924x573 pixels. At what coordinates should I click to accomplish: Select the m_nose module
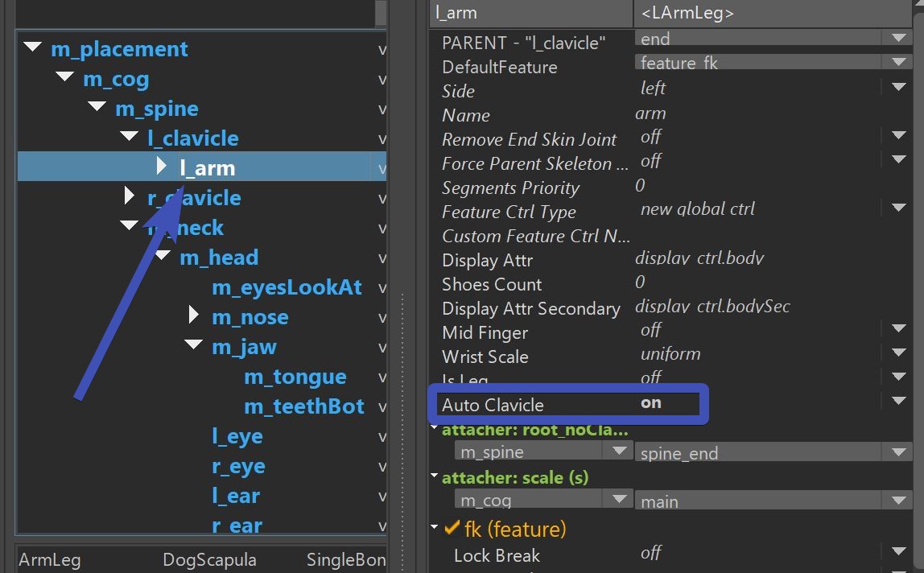250,317
